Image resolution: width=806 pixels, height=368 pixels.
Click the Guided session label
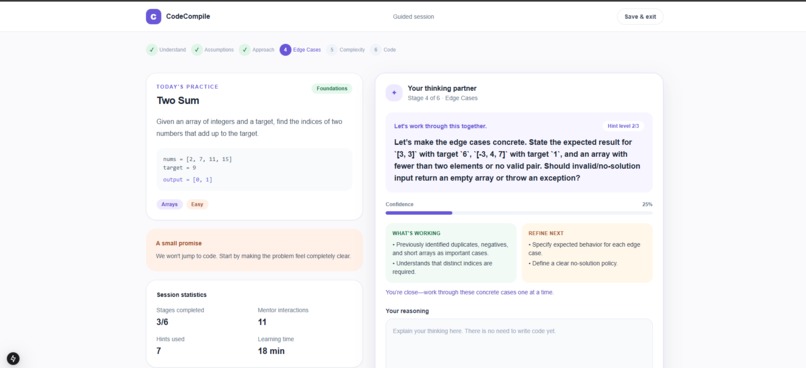[x=413, y=16]
